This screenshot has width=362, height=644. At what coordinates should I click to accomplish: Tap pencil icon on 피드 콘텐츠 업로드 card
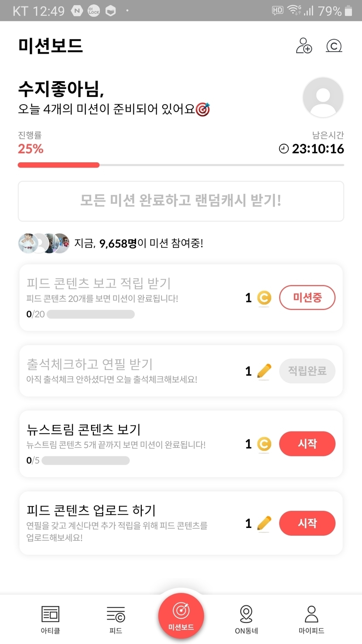click(264, 523)
